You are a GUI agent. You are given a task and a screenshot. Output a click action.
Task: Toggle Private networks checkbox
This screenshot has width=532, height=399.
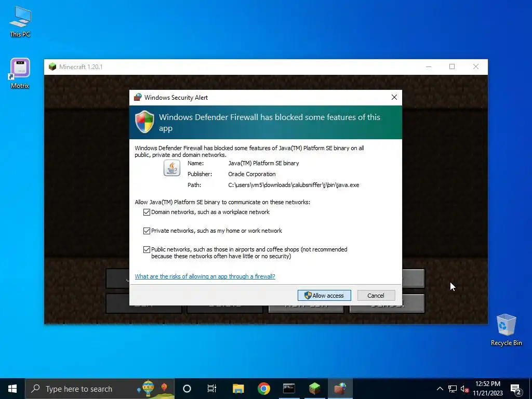147,231
